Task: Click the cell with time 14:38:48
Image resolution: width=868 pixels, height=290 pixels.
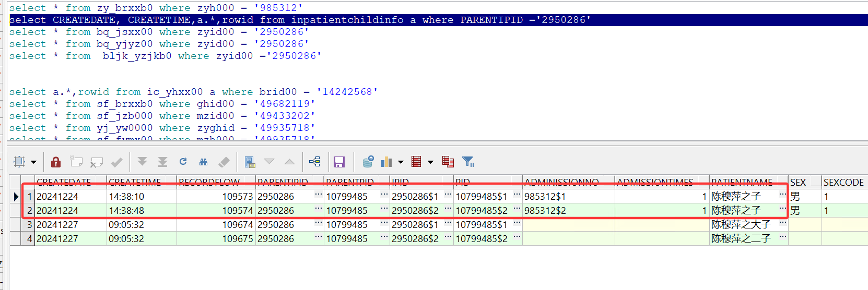Action: (x=142, y=211)
